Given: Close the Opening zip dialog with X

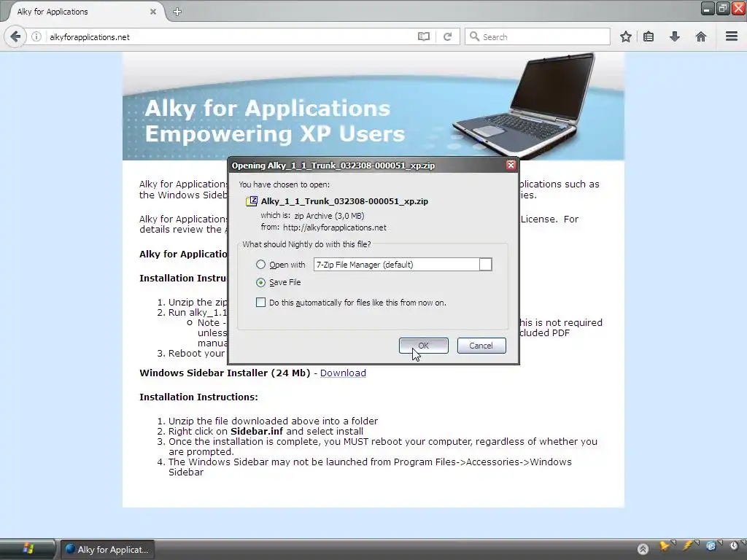Looking at the screenshot, I should pyautogui.click(x=511, y=166).
